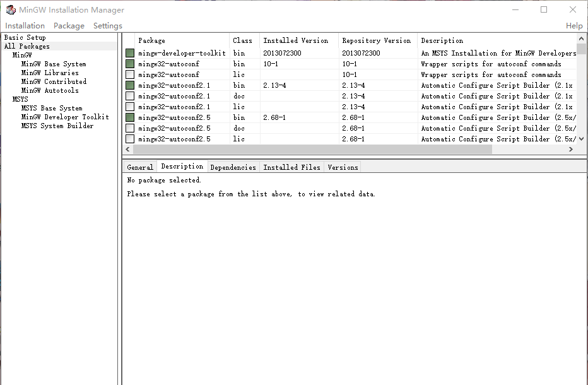Click installed version 2.13-4 cell
Image resolution: width=588 pixels, height=385 pixels.
coord(274,86)
